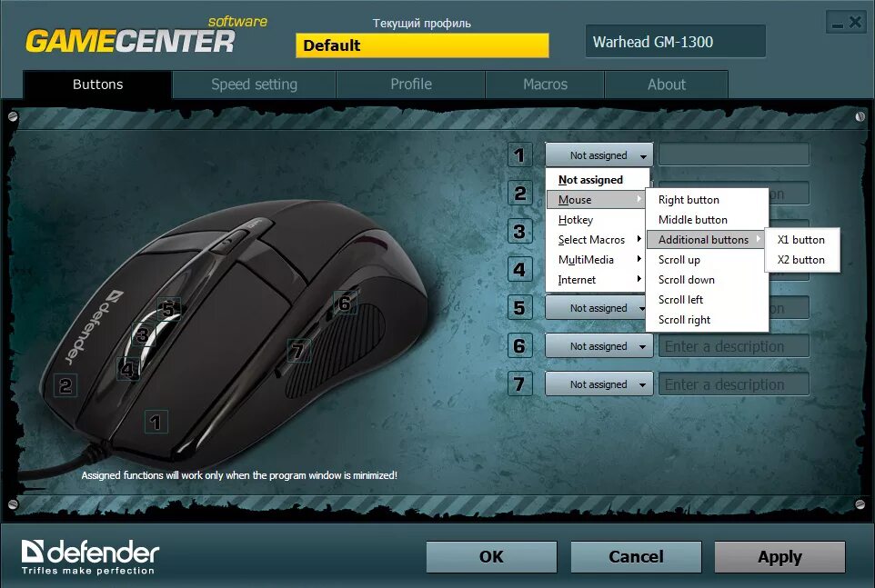Click the button 2 number badge in the list
This screenshot has width=875, height=588.
click(519, 194)
